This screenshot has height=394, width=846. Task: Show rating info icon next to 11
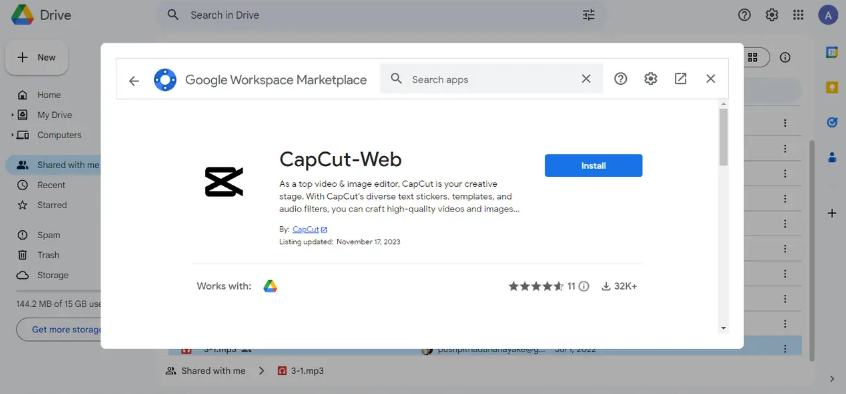coord(584,286)
